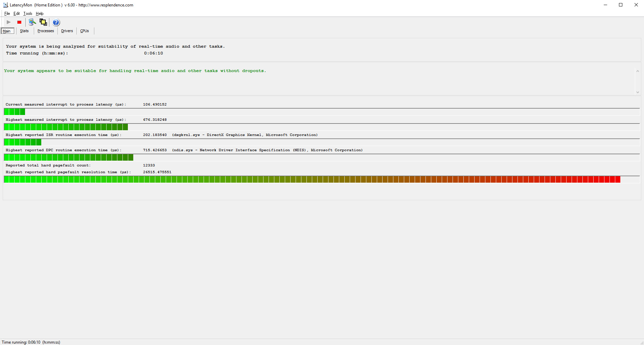This screenshot has height=345, width=644.
Task: Click the running time value 0:06:10 in the analysis panel
Action: pyautogui.click(x=154, y=53)
